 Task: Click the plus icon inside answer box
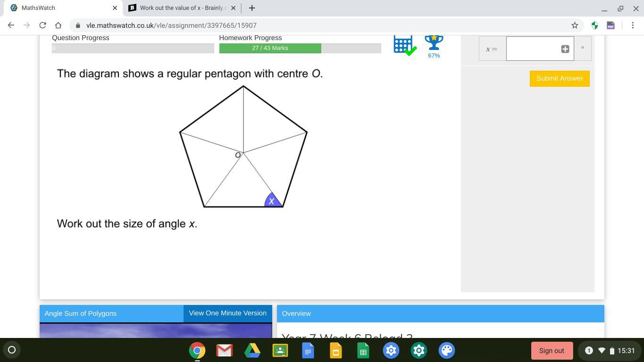(565, 49)
